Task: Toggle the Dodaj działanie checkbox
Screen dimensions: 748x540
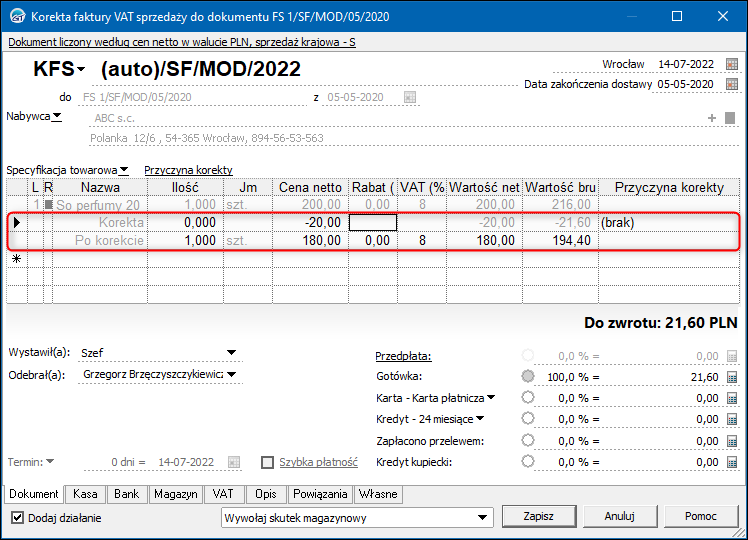Action: click(x=17, y=518)
